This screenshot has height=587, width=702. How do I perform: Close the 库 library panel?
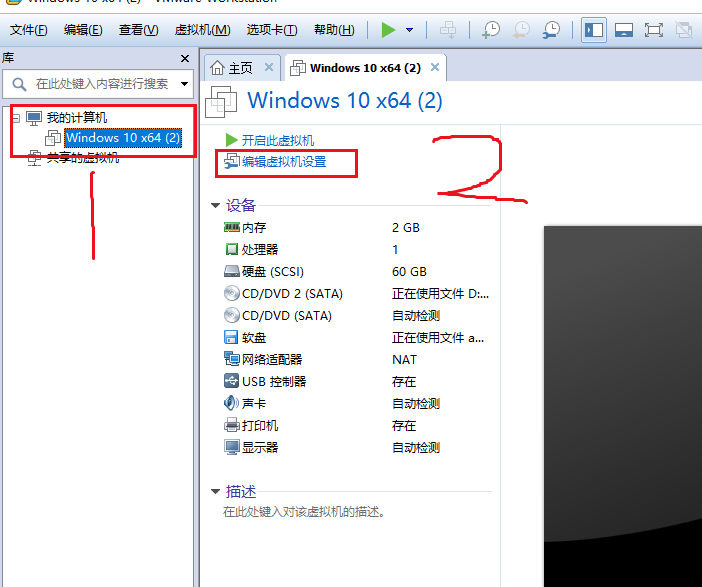pos(184,59)
